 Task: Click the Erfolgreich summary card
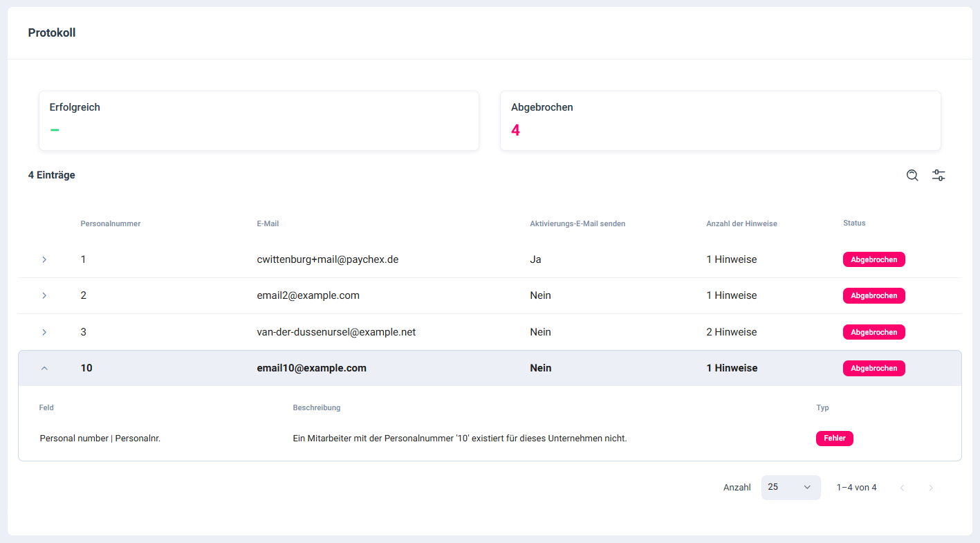coord(259,120)
